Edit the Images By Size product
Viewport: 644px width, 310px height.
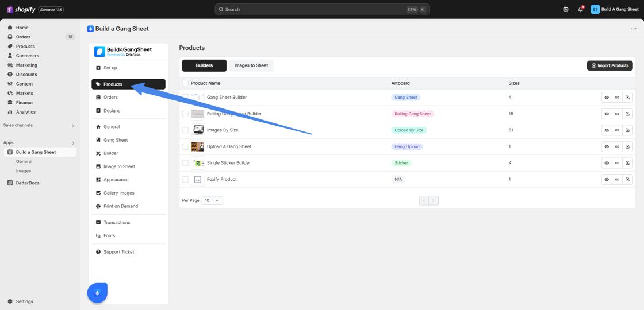pos(627,130)
